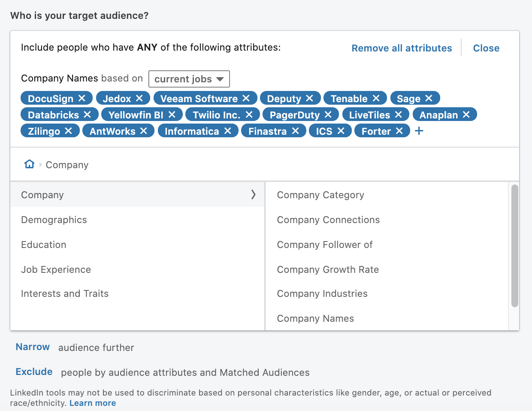Click Narrow to refine audience
Image resolution: width=532 pixels, height=411 pixels.
[33, 347]
